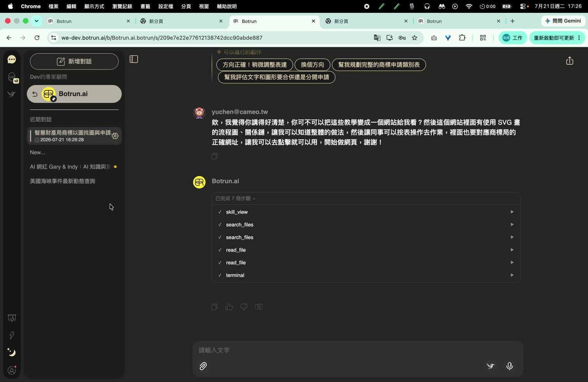Expand the second read_file step

(366, 263)
